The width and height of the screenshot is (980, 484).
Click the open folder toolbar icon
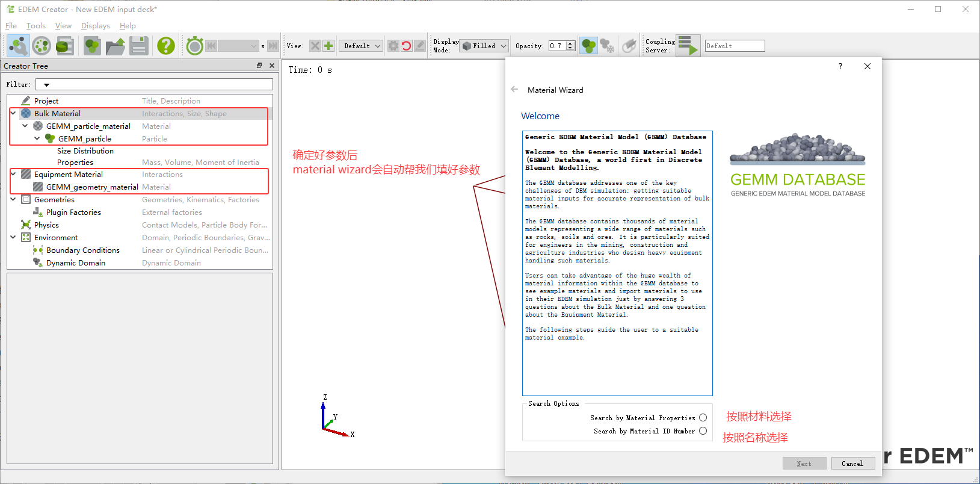click(x=116, y=46)
